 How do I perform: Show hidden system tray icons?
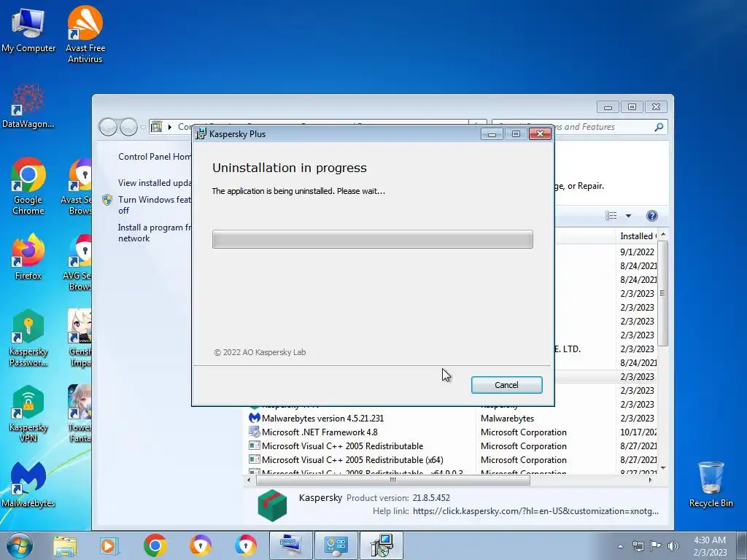(620, 546)
